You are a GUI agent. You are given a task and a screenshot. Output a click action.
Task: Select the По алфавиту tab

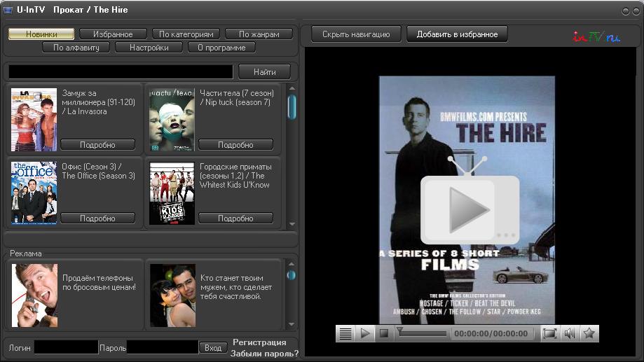coord(76,48)
